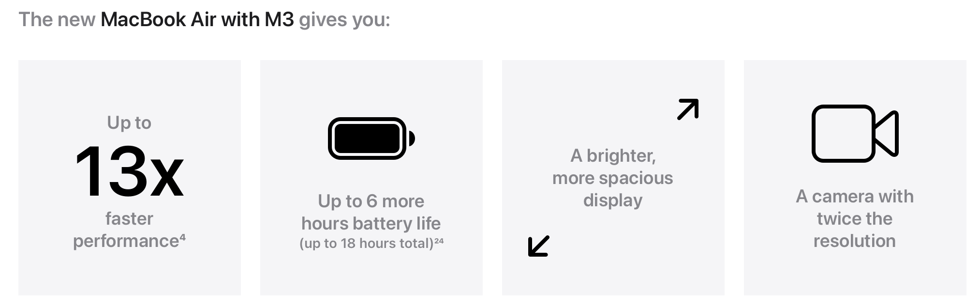Click 'A camera with twice the resolution' text
980x307 pixels.
click(855, 218)
